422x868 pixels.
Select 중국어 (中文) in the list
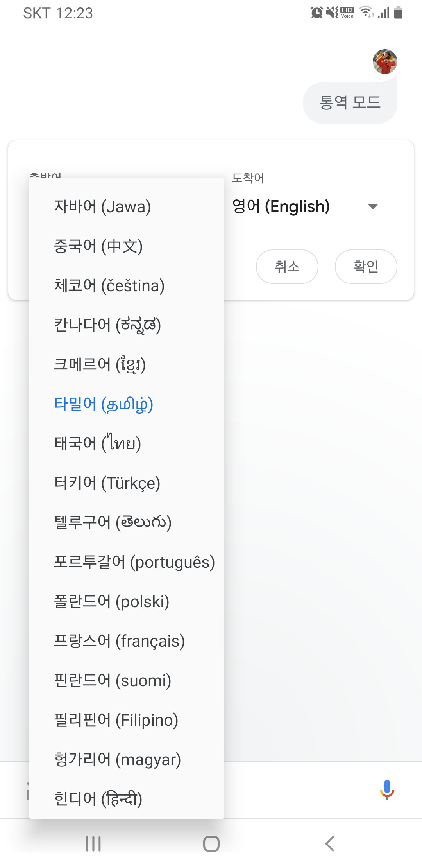tap(127, 246)
